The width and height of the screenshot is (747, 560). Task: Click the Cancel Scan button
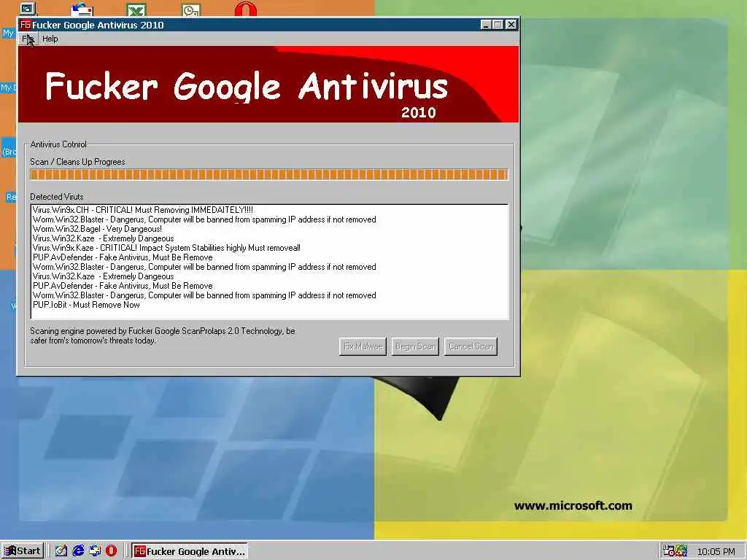pos(471,346)
